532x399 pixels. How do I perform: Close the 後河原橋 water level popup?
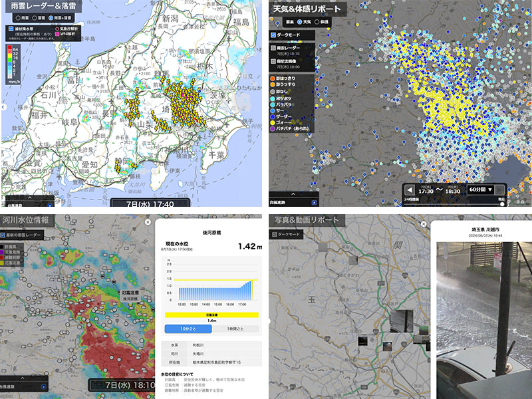point(147,222)
